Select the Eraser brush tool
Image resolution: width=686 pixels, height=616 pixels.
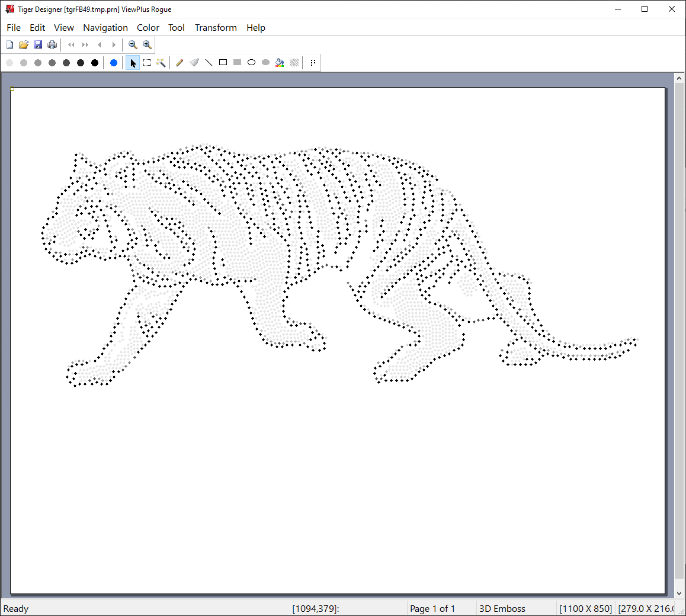(x=194, y=63)
